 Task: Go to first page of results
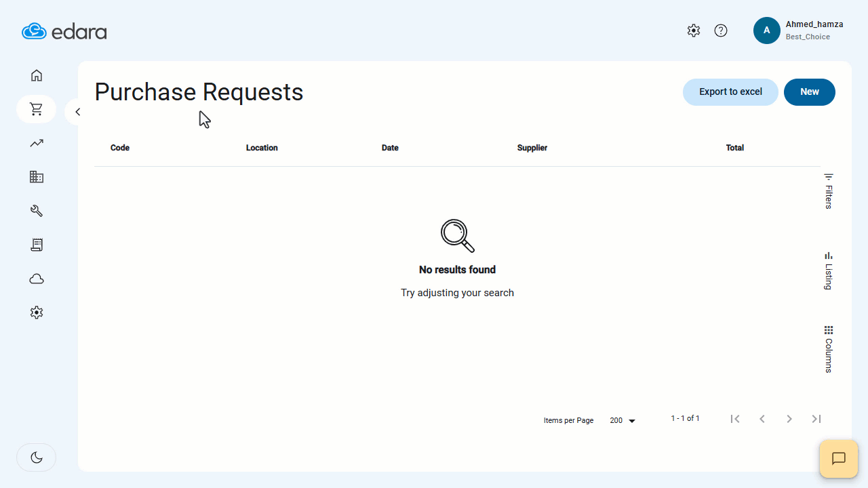click(x=735, y=419)
